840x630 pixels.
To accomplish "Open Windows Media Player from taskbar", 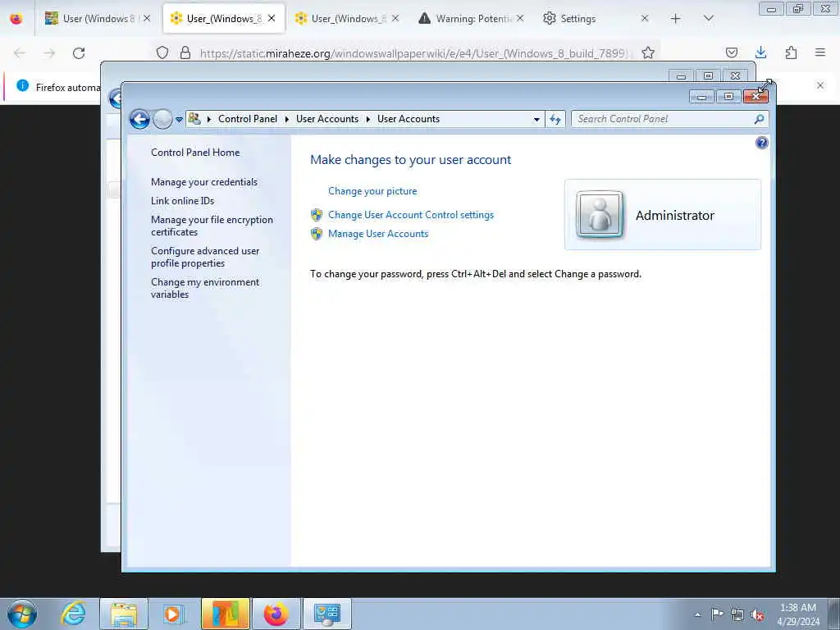I will [172, 614].
